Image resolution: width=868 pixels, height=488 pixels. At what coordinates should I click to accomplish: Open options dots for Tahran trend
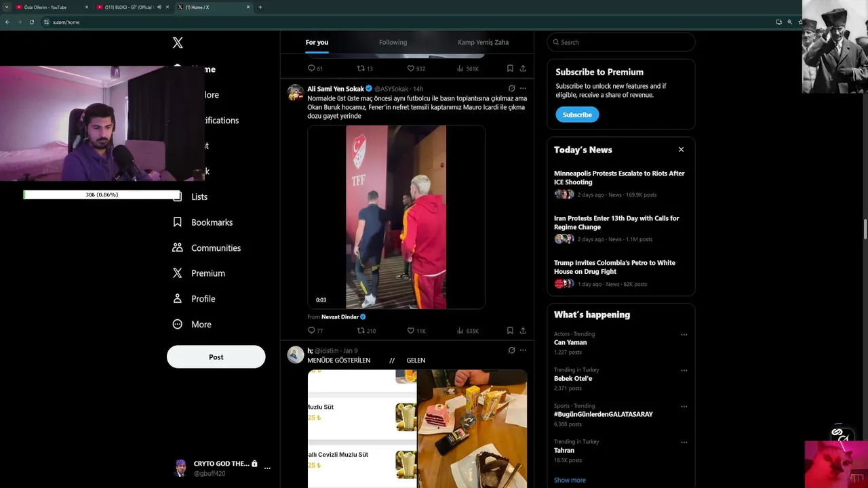[x=684, y=443]
